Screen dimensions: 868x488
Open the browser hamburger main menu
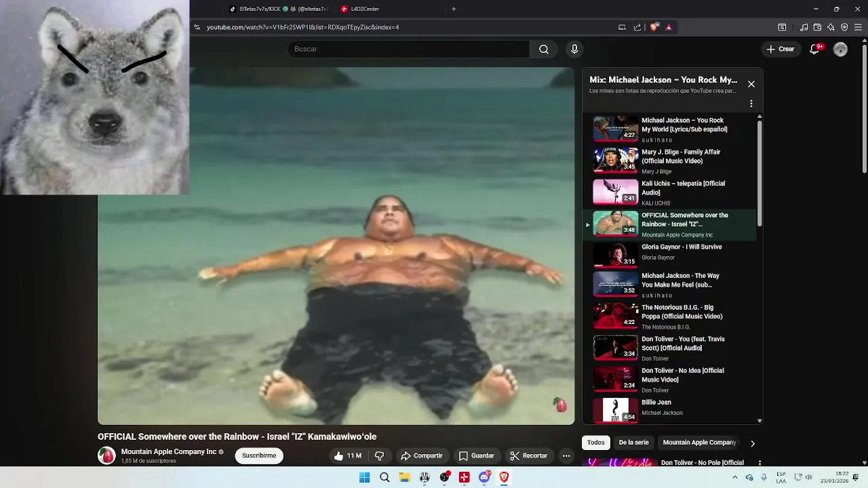click(858, 27)
